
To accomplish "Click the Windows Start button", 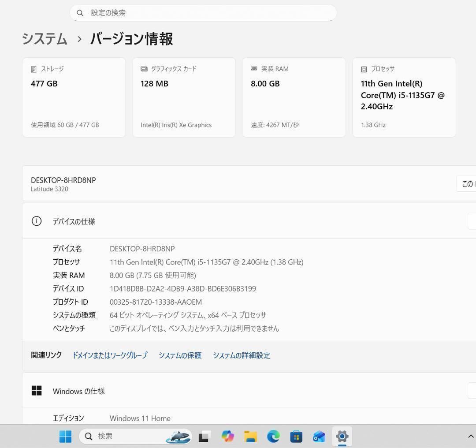I will (x=65, y=437).
